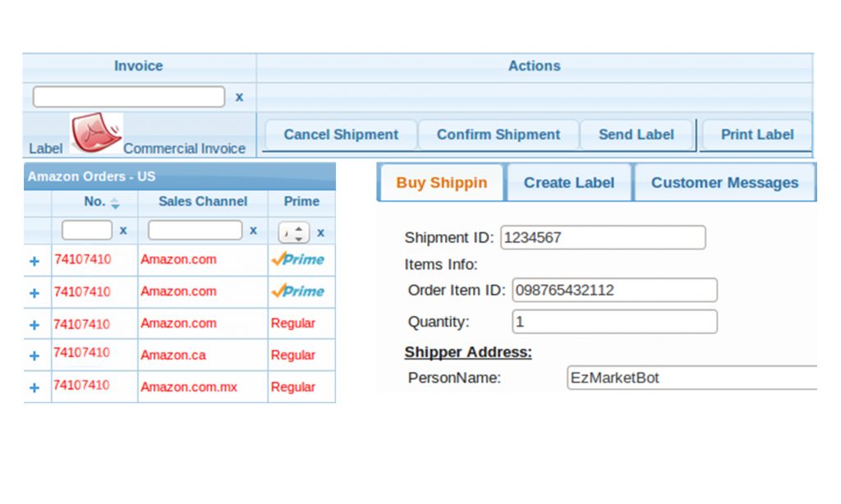Screen dimensions: 841x504
Task: Click Regular in the Amazon.ca row
Action: [x=293, y=355]
